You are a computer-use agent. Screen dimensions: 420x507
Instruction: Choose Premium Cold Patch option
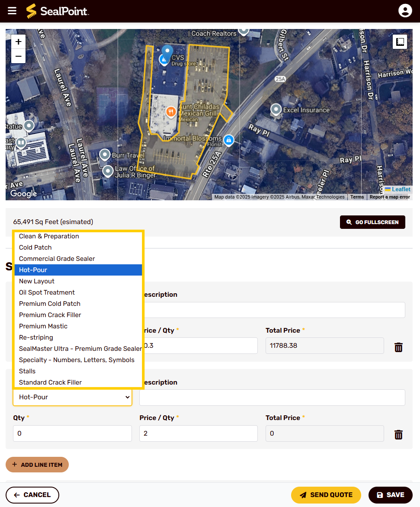[78, 304]
